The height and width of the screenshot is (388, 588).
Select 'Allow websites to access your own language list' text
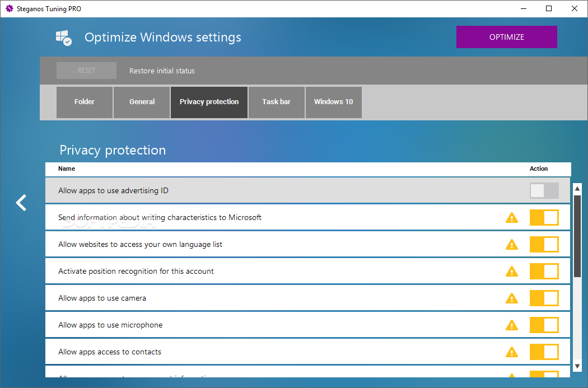(x=140, y=245)
